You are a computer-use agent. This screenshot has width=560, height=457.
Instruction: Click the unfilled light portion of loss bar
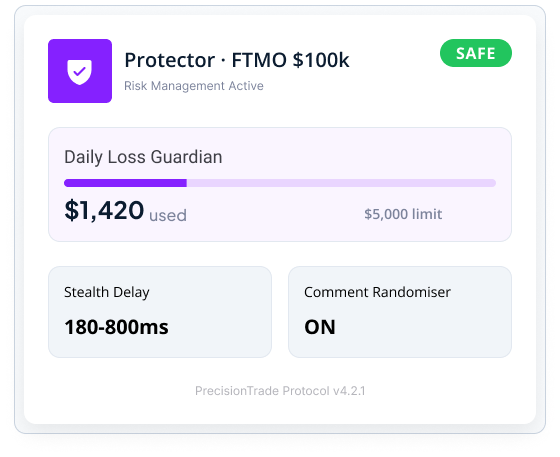pos(341,183)
